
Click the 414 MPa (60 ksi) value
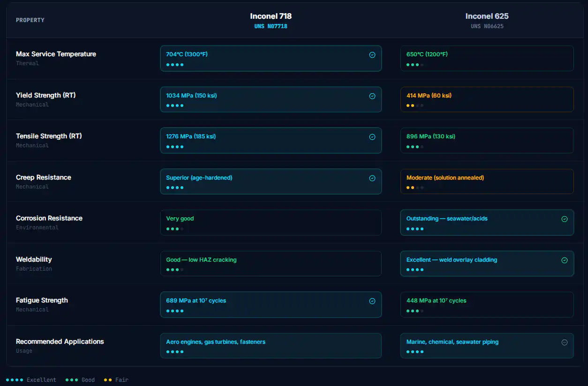(x=429, y=96)
